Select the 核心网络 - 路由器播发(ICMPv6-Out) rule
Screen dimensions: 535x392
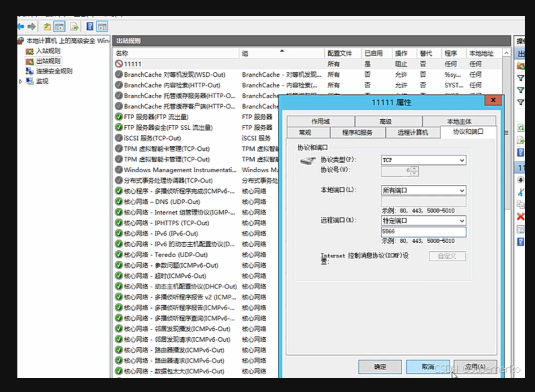[x=174, y=350]
